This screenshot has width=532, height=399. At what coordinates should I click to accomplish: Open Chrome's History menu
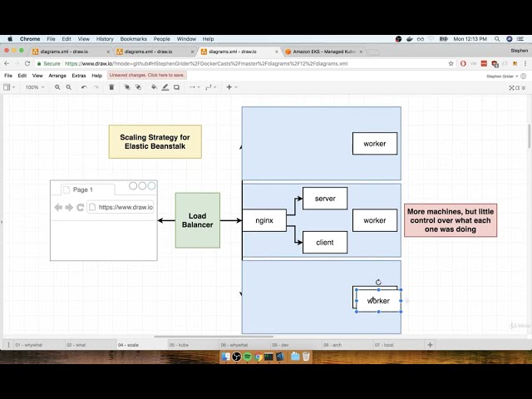[x=105, y=39]
